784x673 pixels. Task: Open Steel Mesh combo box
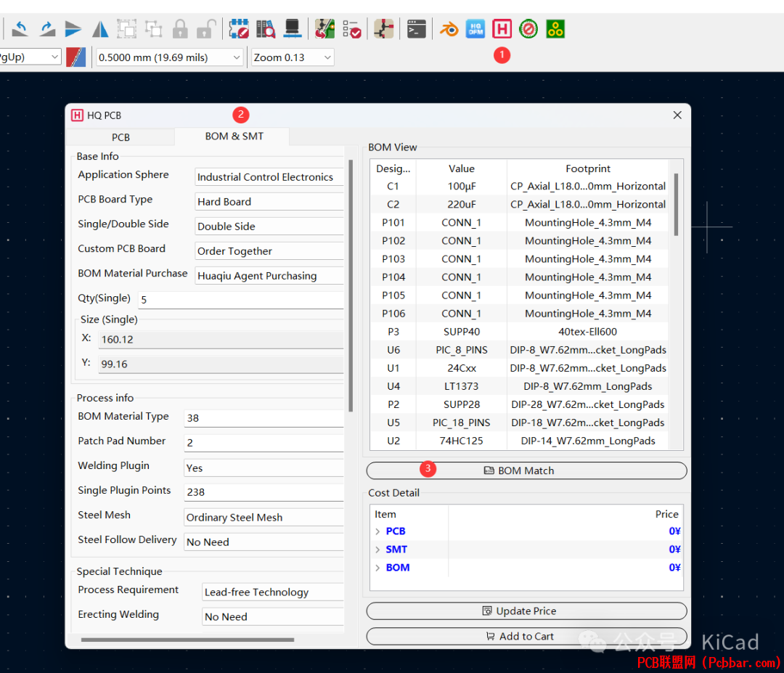[x=264, y=517]
